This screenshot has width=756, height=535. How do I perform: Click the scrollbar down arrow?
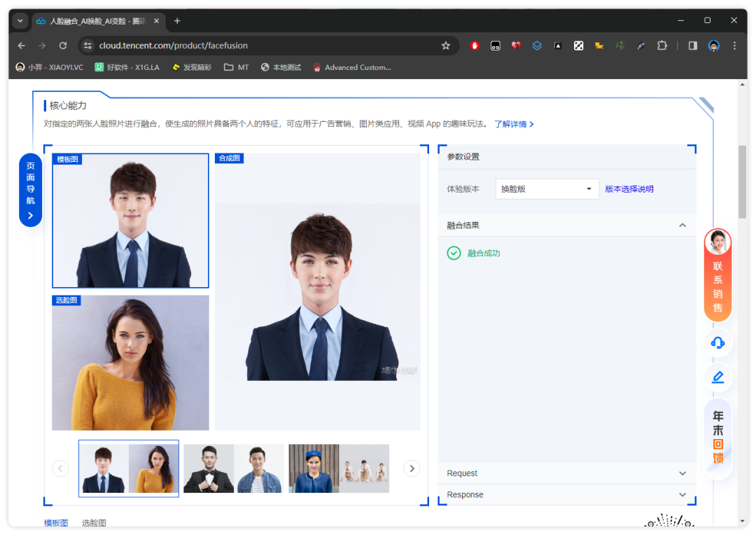click(x=742, y=522)
